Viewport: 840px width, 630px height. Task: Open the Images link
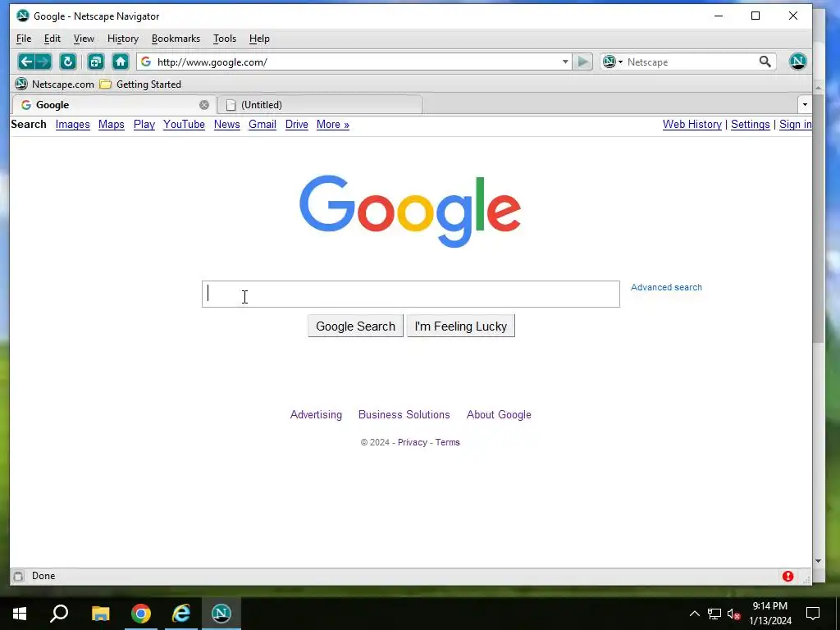click(73, 125)
